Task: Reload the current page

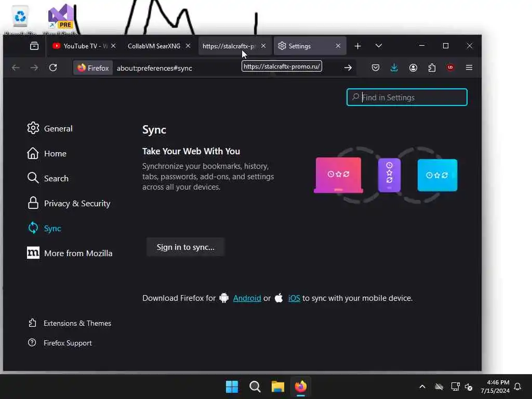Action: [x=53, y=68]
